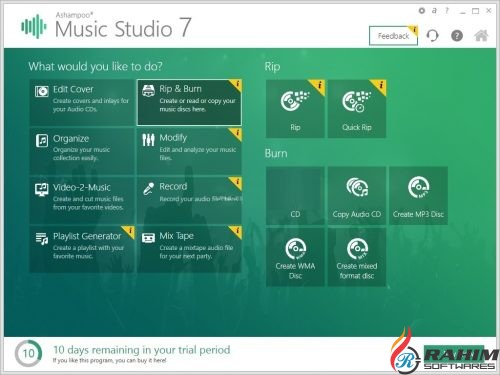
Task: Click the Home house icon
Action: point(481,35)
